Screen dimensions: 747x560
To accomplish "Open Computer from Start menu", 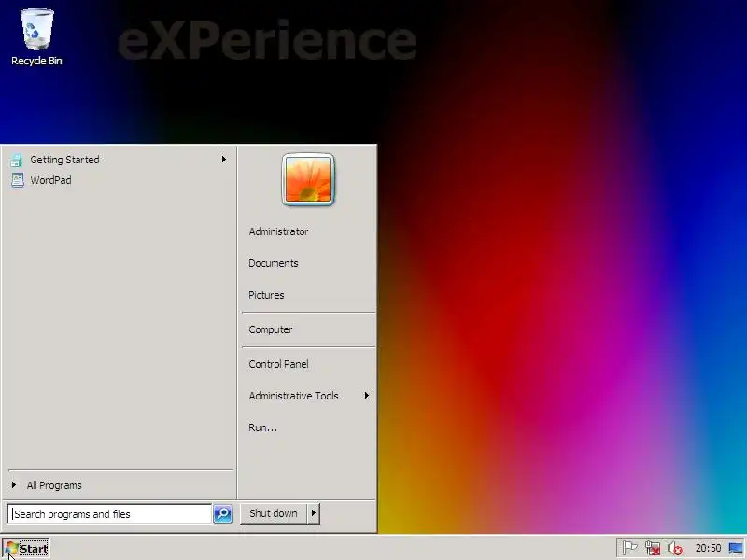I will tap(271, 329).
